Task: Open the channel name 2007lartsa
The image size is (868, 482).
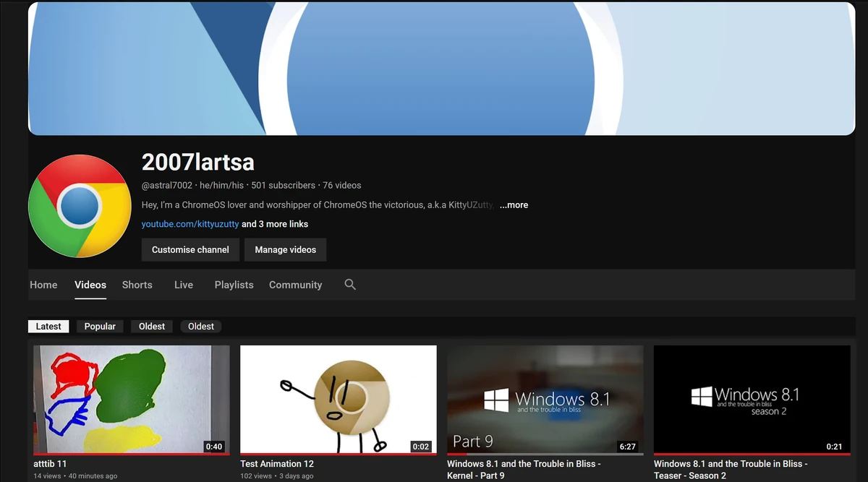Action: (x=197, y=163)
